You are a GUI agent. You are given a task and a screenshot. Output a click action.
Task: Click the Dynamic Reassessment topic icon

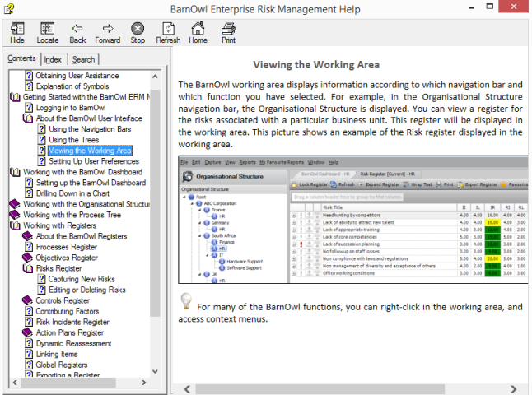(29, 343)
